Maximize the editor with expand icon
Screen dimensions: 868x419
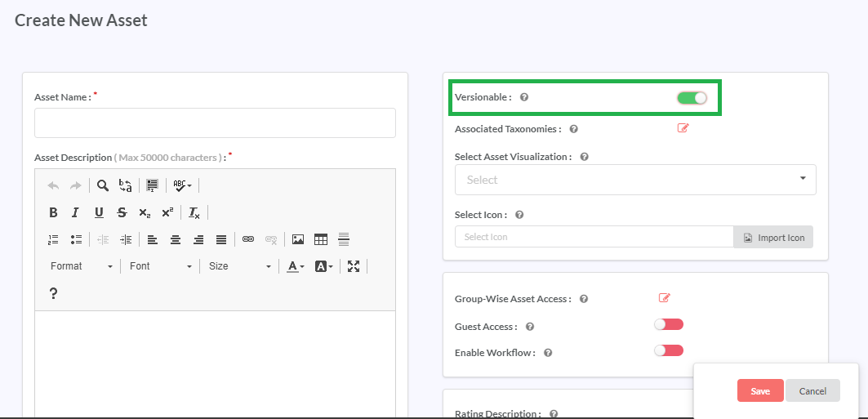[x=354, y=266]
